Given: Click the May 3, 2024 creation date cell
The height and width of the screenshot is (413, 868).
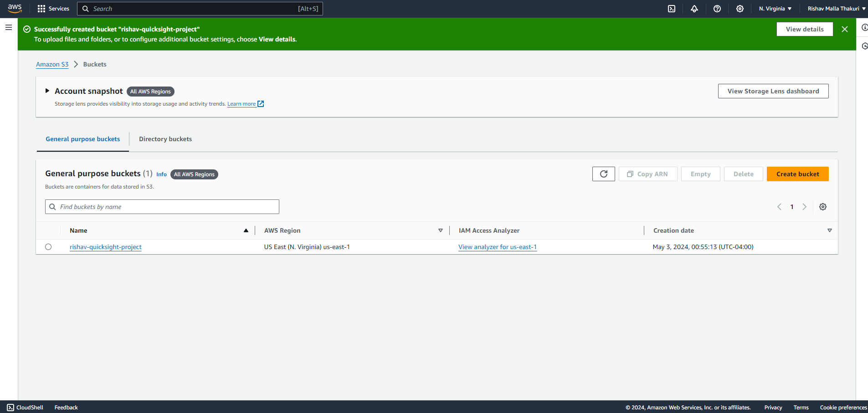Looking at the screenshot, I should coord(703,247).
